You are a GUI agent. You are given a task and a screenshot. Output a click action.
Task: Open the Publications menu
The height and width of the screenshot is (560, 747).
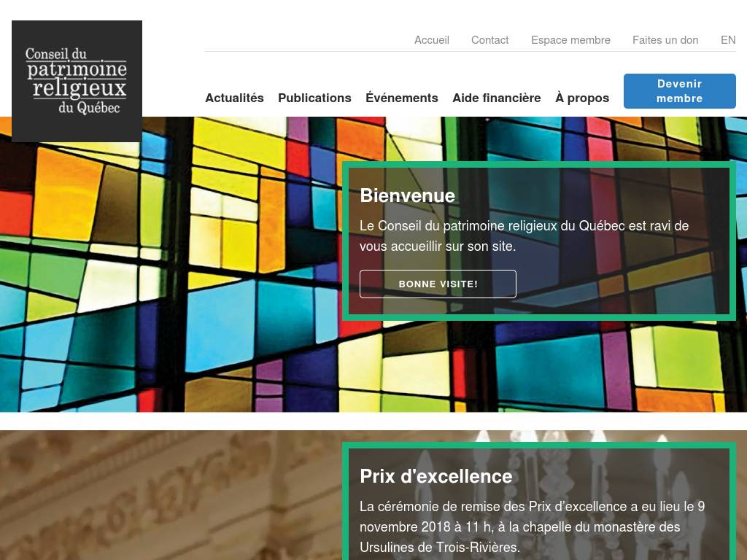[314, 98]
